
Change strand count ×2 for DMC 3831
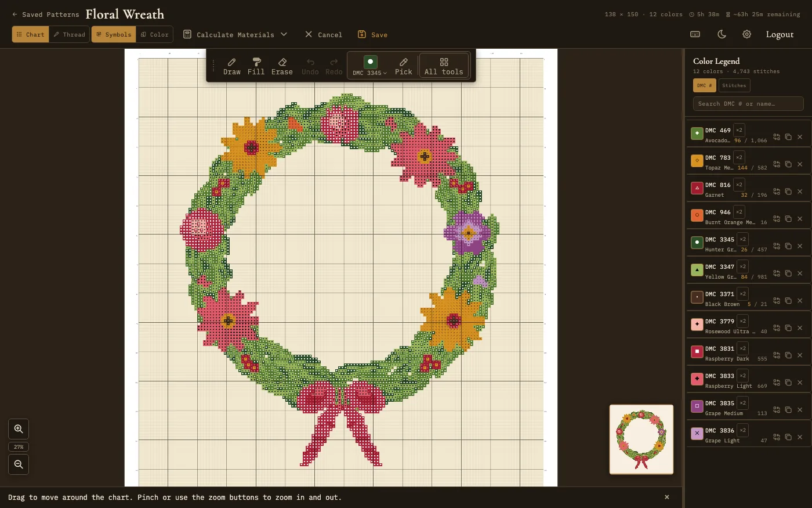742,348
